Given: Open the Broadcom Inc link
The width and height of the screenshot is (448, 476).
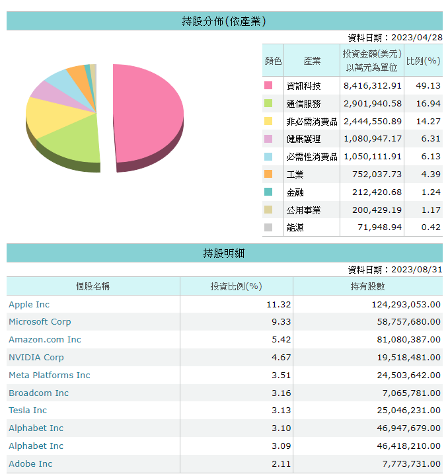Looking at the screenshot, I should coord(38,393).
